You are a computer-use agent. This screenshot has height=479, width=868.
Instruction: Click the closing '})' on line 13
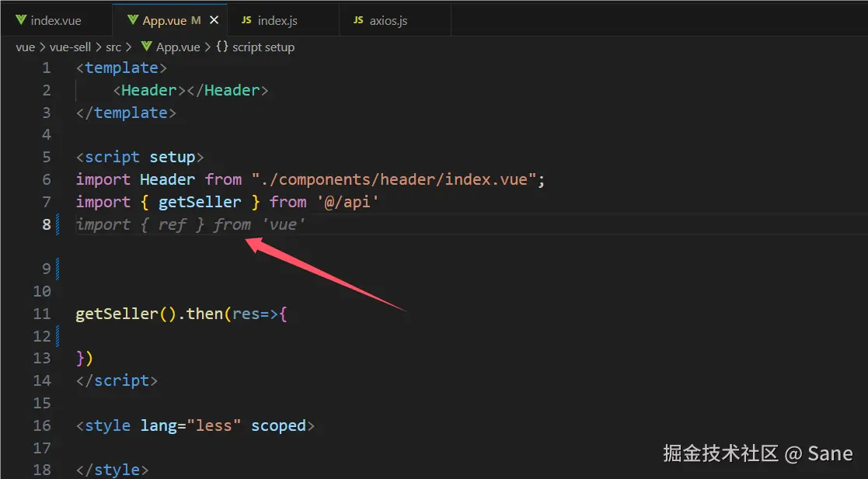[x=84, y=359]
